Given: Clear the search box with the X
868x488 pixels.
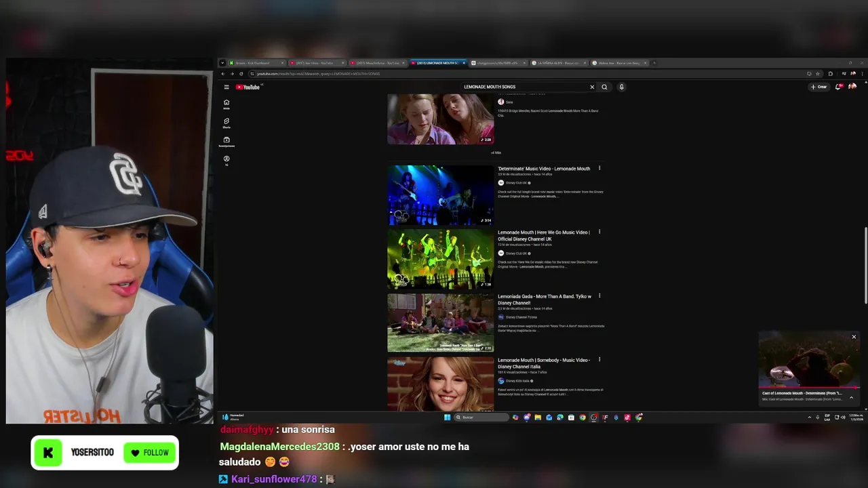Looking at the screenshot, I should 592,87.
